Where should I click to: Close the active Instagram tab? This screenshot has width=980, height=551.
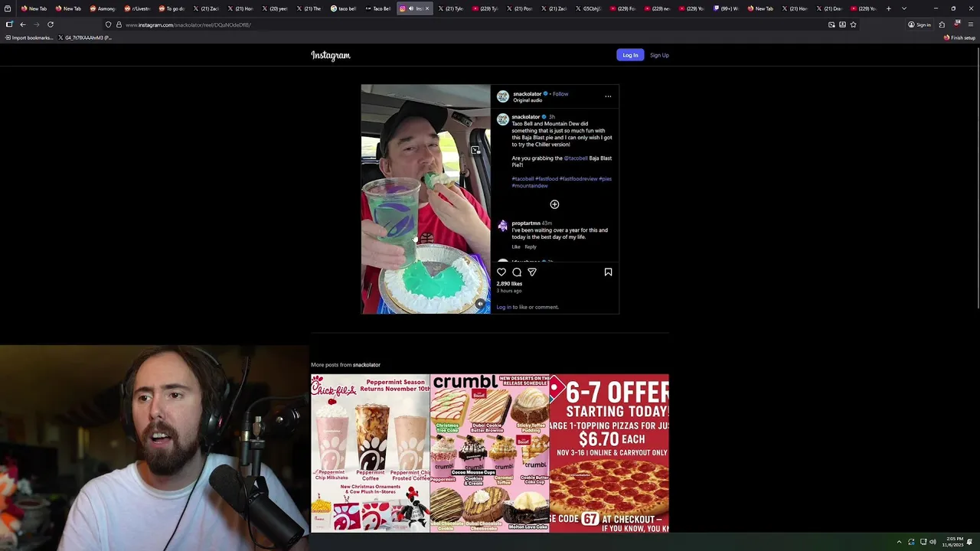[427, 8]
